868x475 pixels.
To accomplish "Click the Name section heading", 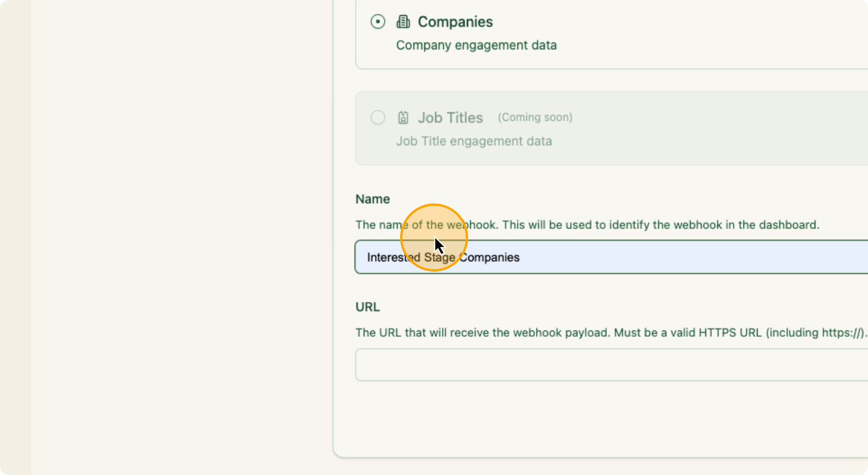I will click(x=372, y=199).
